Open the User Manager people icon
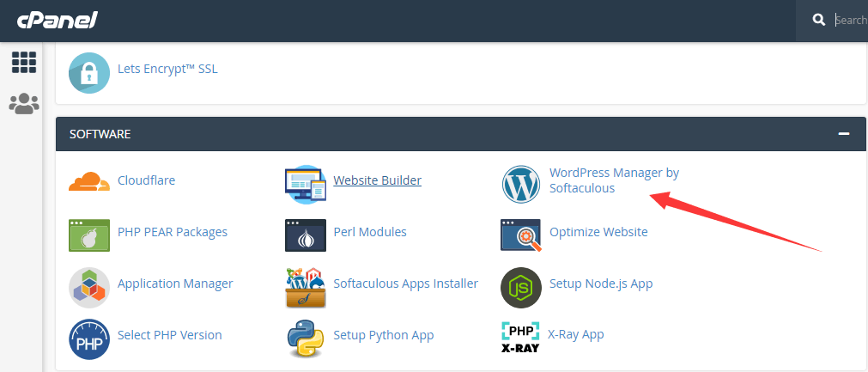This screenshot has height=372, width=868. (x=24, y=103)
